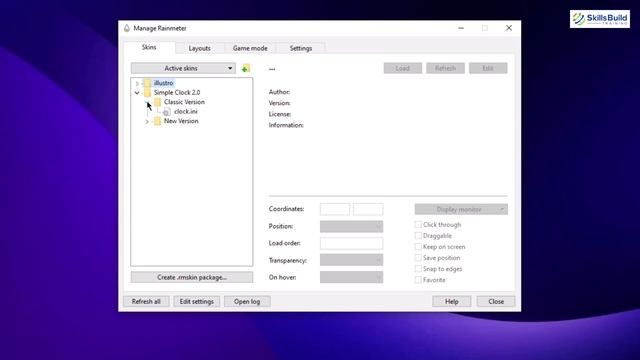This screenshot has height=360, width=640.
Task: Enable Save position checkbox
Action: (418, 258)
